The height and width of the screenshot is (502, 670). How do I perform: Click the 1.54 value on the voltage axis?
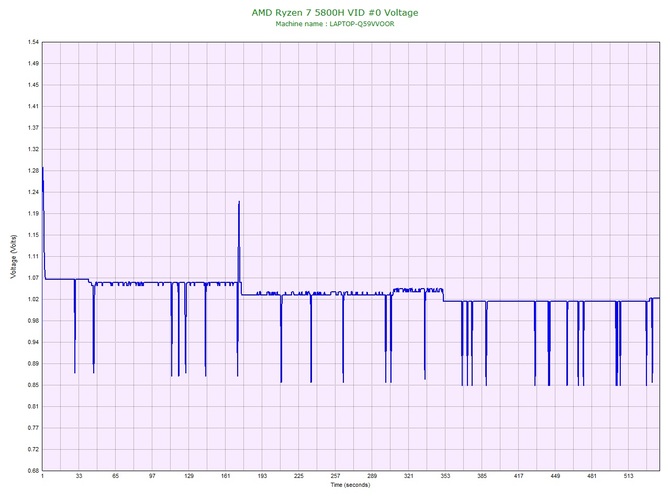tap(33, 42)
